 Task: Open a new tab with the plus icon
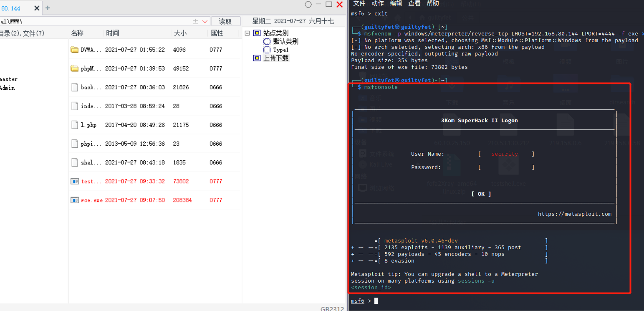pyautogui.click(x=48, y=8)
